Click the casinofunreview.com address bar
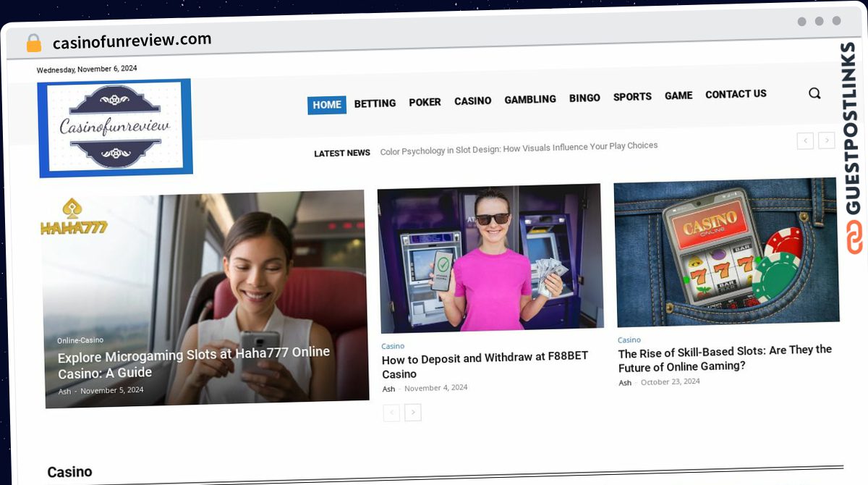This screenshot has height=485, width=868. (132, 41)
